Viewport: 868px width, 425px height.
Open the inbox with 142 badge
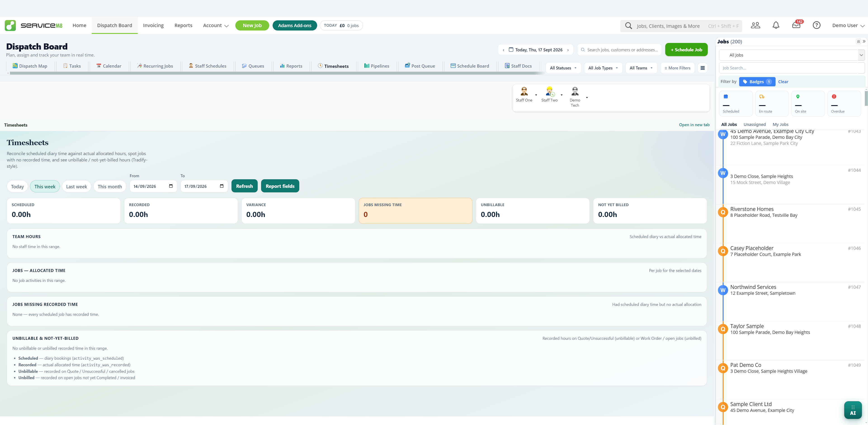click(x=797, y=25)
